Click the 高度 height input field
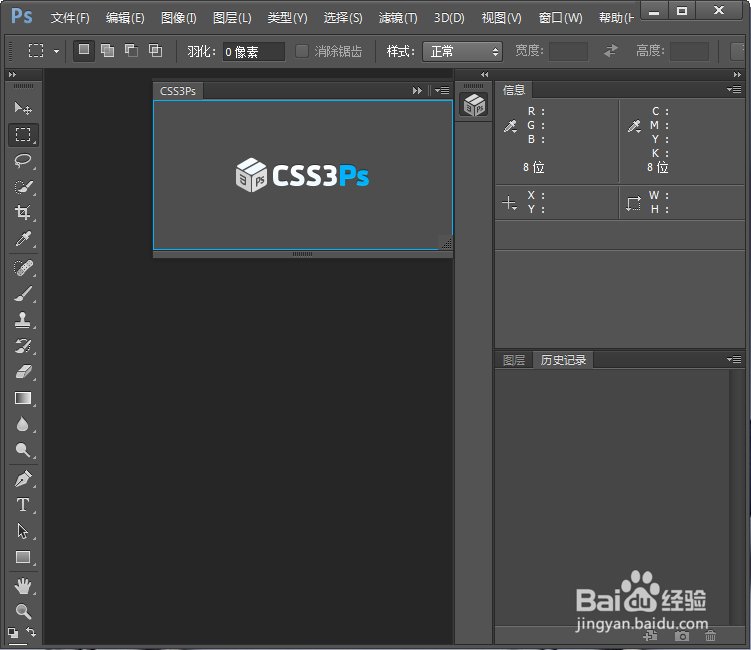751x650 pixels. (x=689, y=51)
